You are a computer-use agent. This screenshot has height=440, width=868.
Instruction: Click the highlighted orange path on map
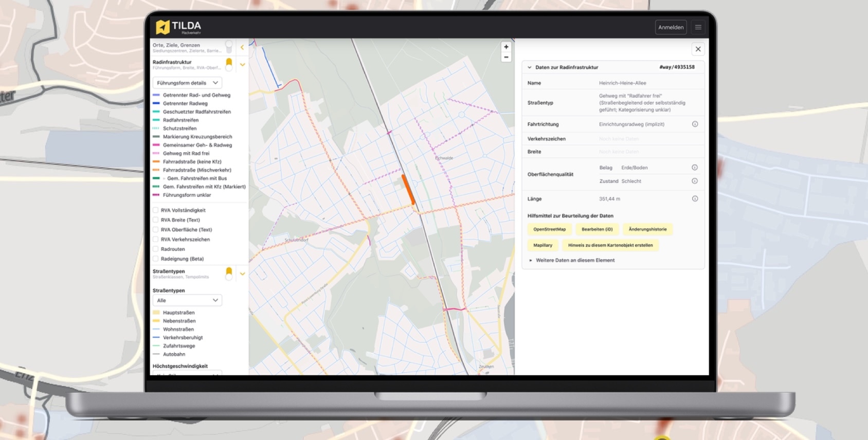pos(408,190)
